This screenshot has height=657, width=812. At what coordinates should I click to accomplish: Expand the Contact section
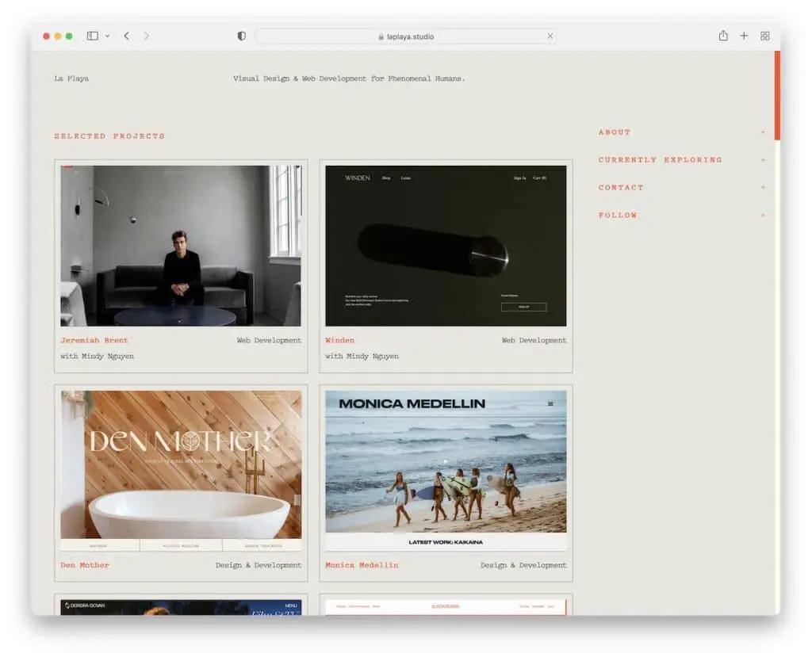click(621, 188)
